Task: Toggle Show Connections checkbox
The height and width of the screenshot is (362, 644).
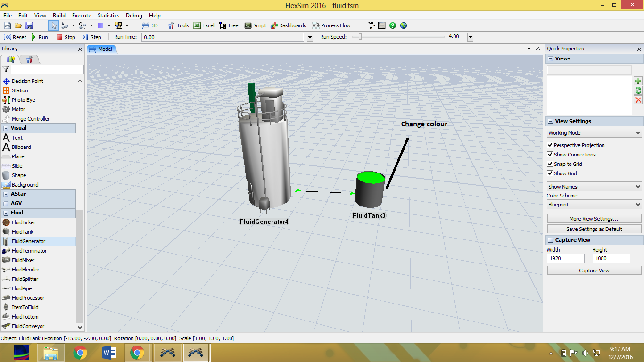Action: 550,155
